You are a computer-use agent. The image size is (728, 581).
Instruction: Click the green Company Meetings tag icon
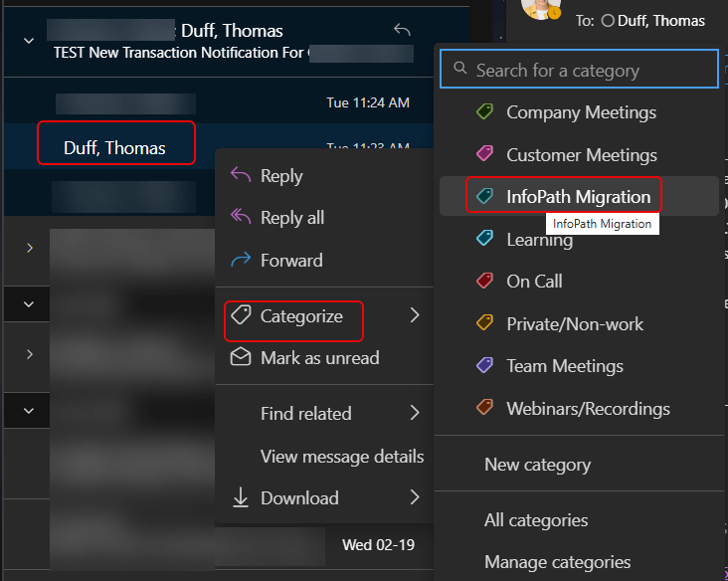484,112
